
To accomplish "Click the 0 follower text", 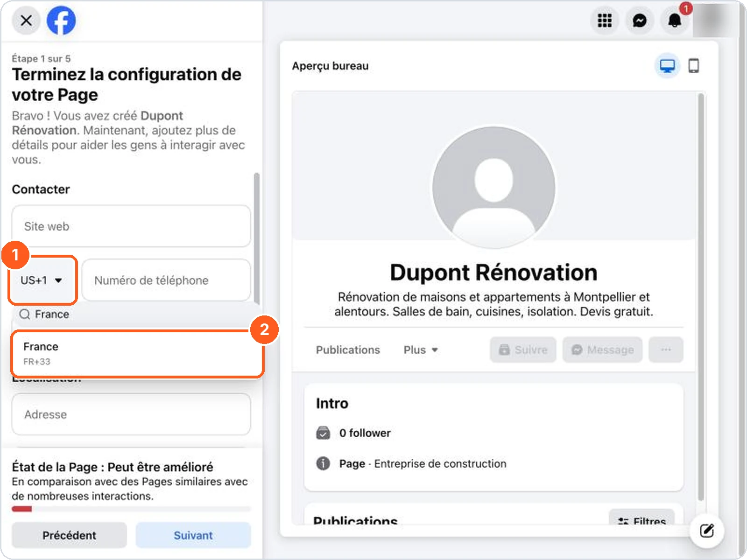I will pos(365,433).
